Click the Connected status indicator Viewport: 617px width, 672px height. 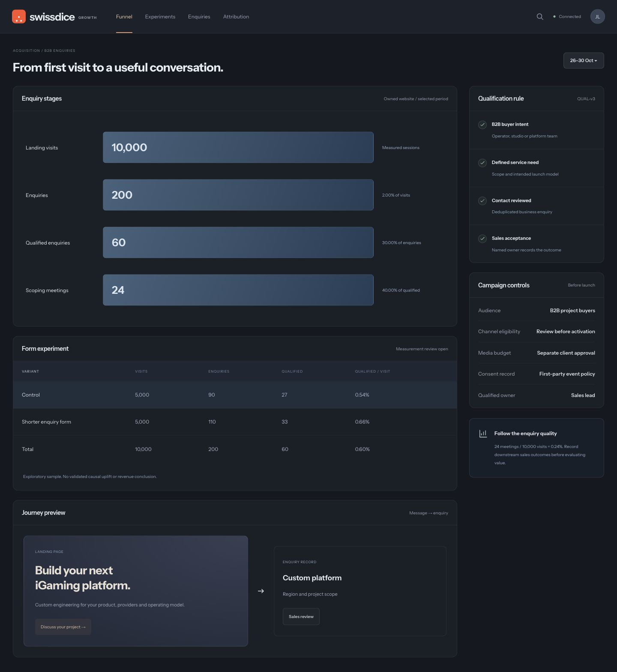(567, 17)
